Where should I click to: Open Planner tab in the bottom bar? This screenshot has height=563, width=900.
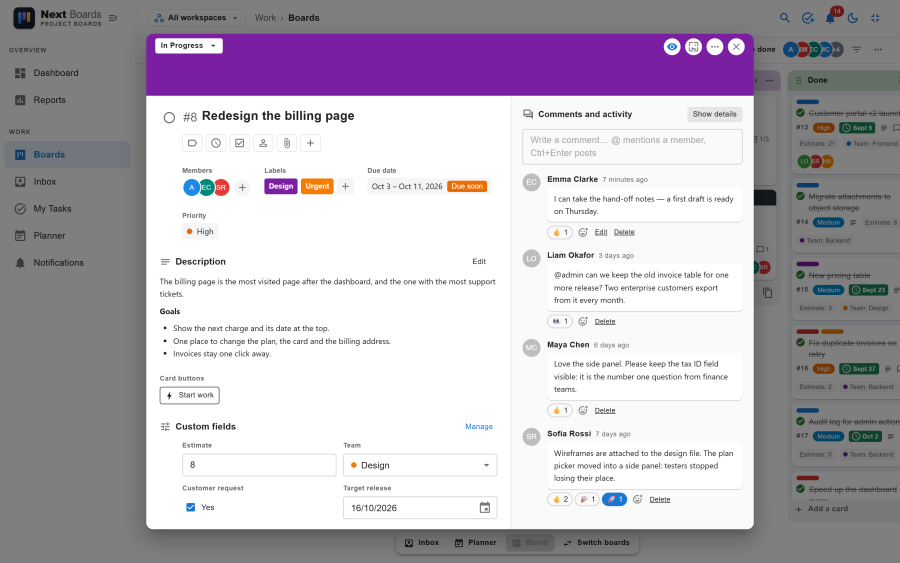point(475,542)
